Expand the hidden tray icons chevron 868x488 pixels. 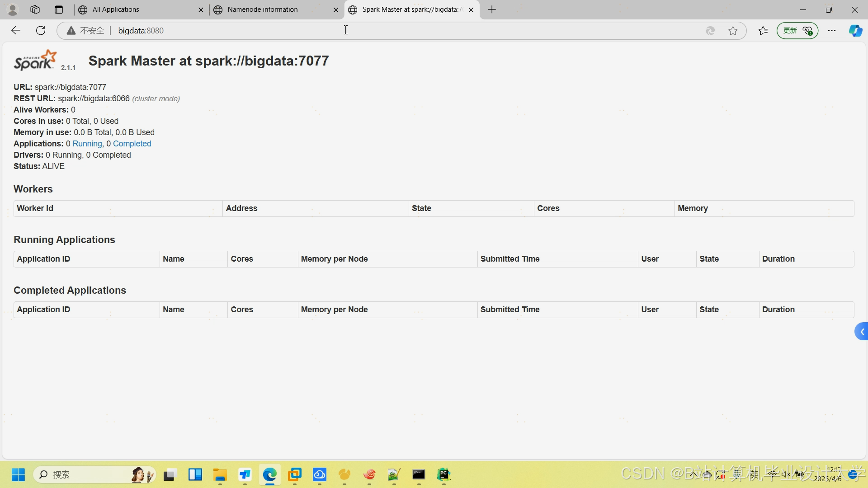click(694, 474)
